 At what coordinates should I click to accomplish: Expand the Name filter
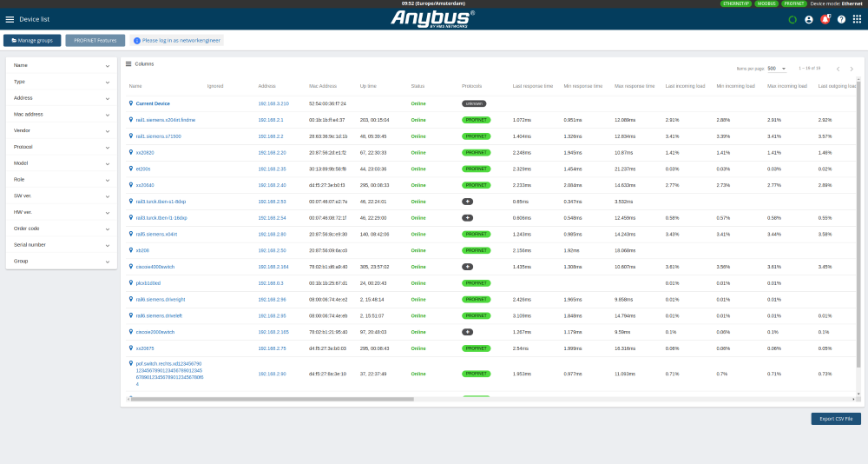pyautogui.click(x=62, y=65)
